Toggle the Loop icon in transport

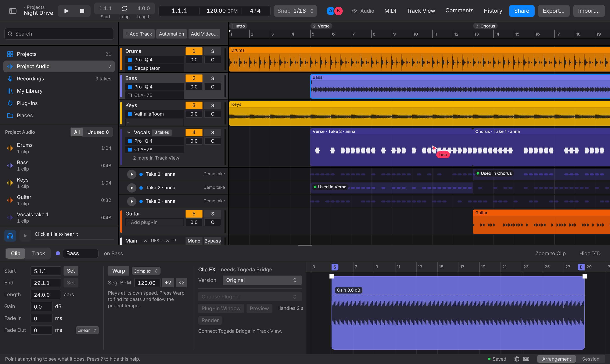(x=125, y=9)
